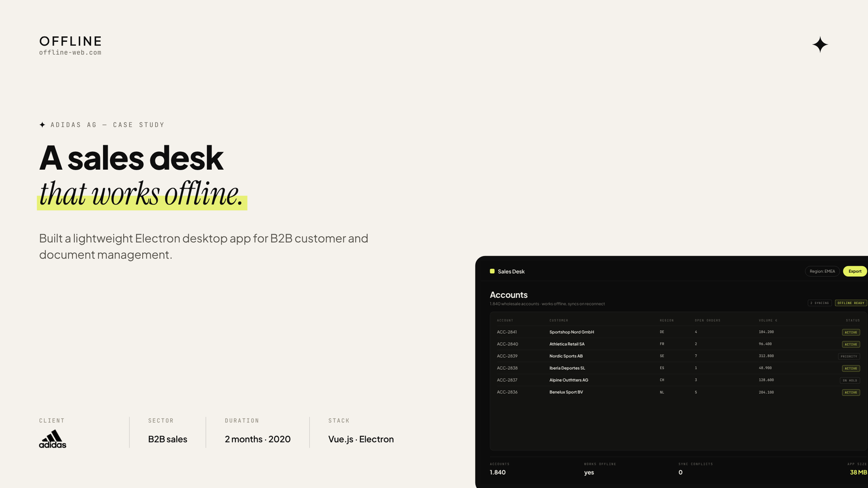
Task: Open the offline-web.com link
Action: click(71, 53)
